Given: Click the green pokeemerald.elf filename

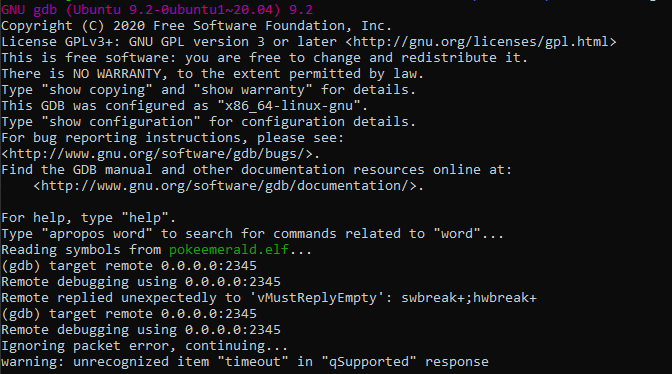Looking at the screenshot, I should (228, 250).
